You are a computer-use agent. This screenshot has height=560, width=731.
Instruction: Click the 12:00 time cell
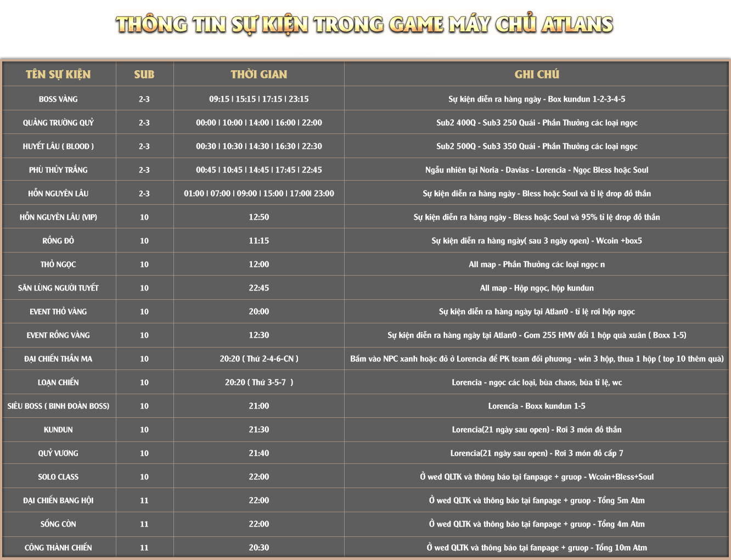click(x=259, y=265)
